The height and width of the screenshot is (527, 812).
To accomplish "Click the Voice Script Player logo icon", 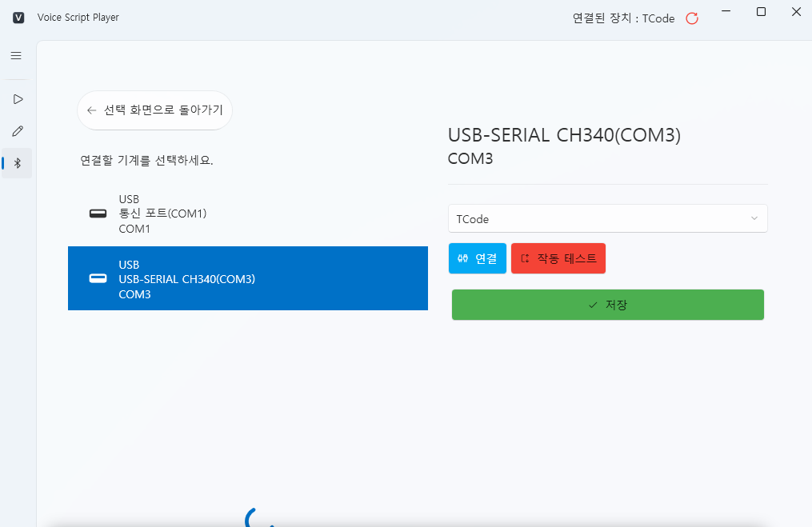I will (x=19, y=18).
